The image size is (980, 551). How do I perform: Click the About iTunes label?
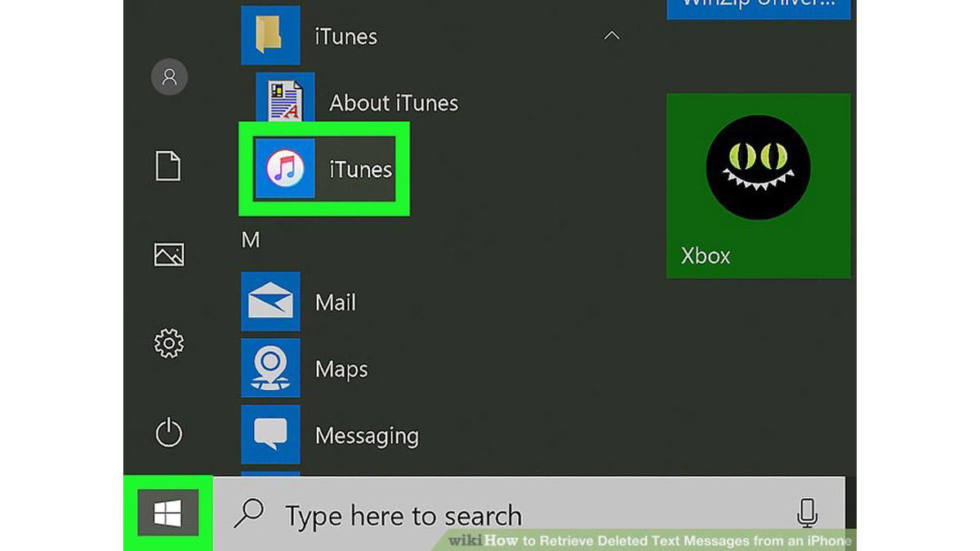click(394, 103)
